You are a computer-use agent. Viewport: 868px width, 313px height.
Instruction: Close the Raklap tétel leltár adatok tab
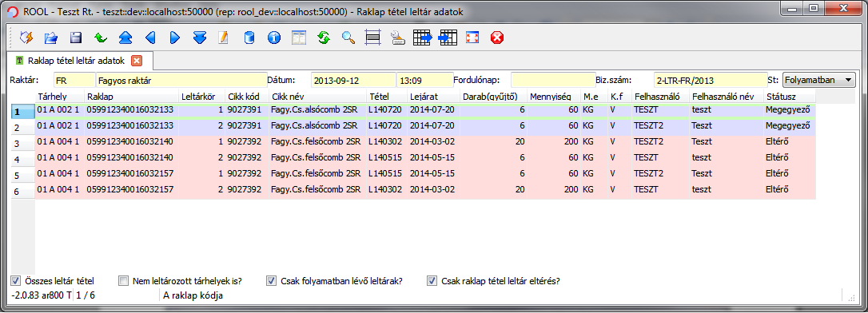click(136, 59)
